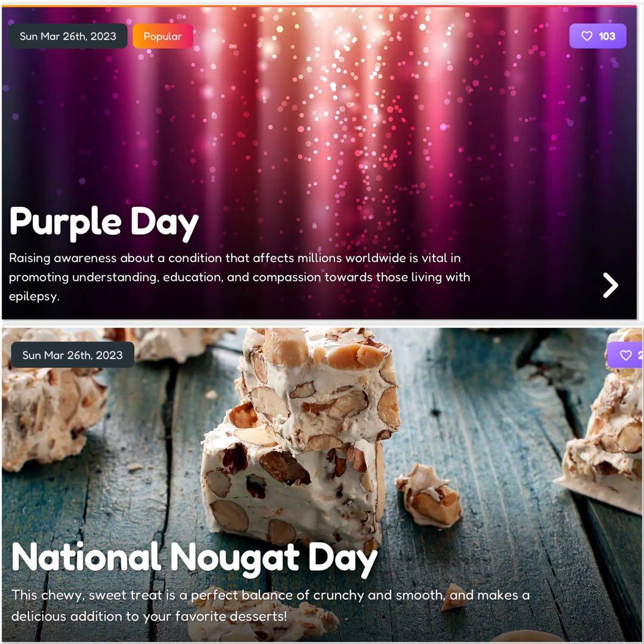Click the 103 likes count
This screenshot has height=644, width=644.
coord(606,36)
